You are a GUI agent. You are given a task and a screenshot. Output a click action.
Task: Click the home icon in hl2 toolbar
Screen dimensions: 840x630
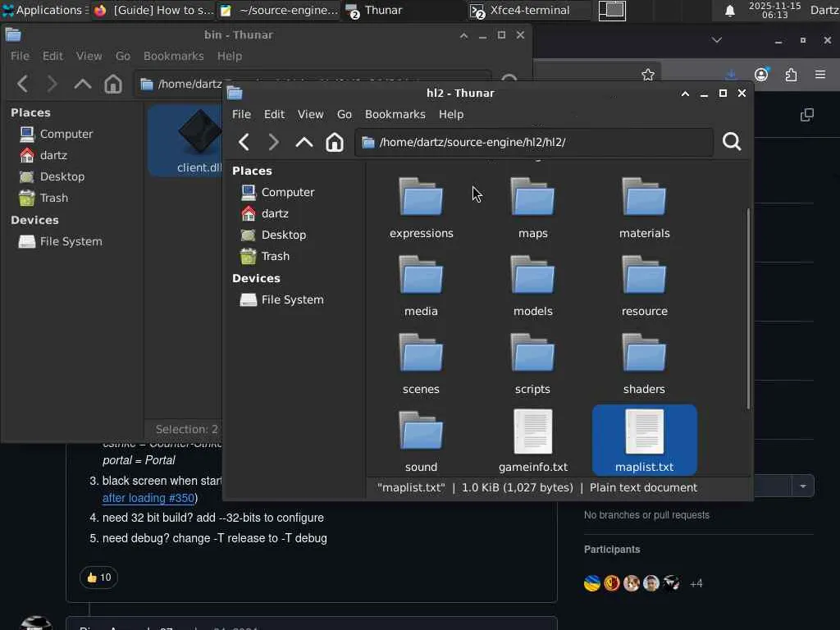tap(335, 142)
